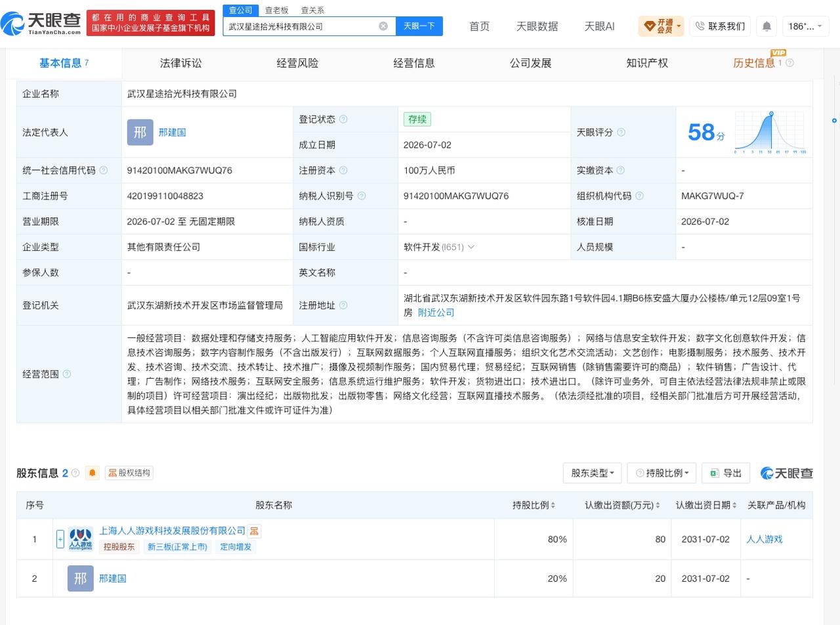
Task: Open shareholder 邢建国 link in row 2
Action: 112,578
